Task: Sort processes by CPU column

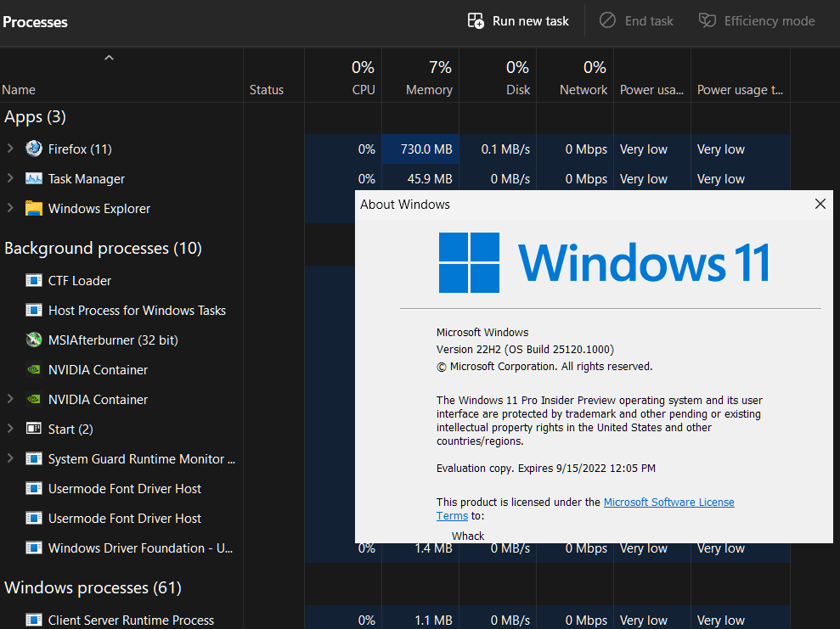Action: 343,75
